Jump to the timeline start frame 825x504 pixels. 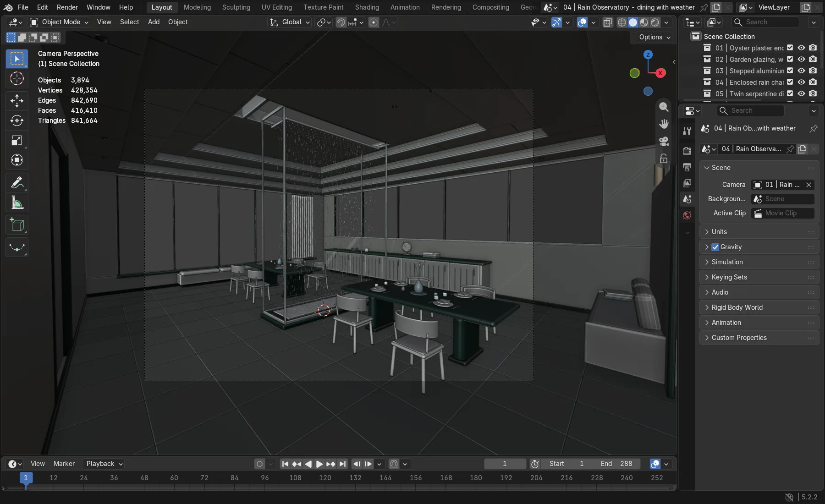point(285,464)
